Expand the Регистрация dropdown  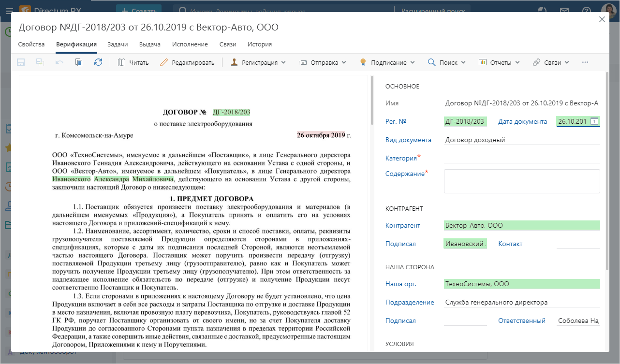(258, 62)
